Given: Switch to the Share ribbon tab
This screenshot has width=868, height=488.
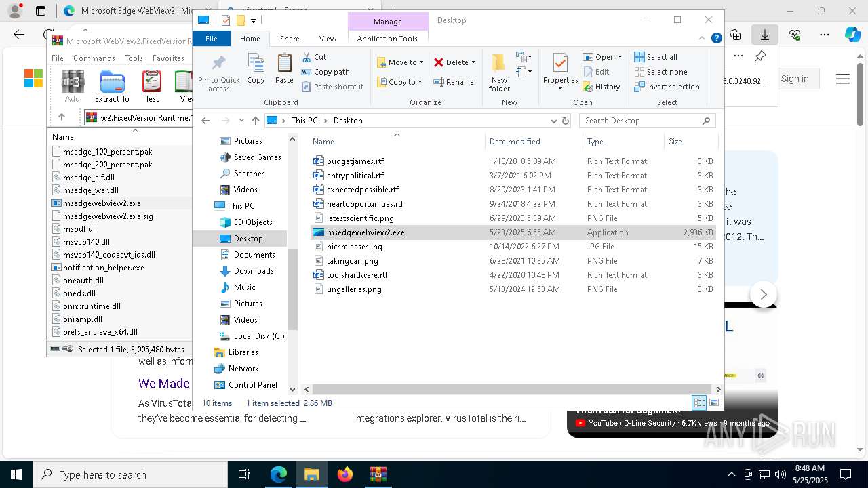Looking at the screenshot, I should coord(290,39).
